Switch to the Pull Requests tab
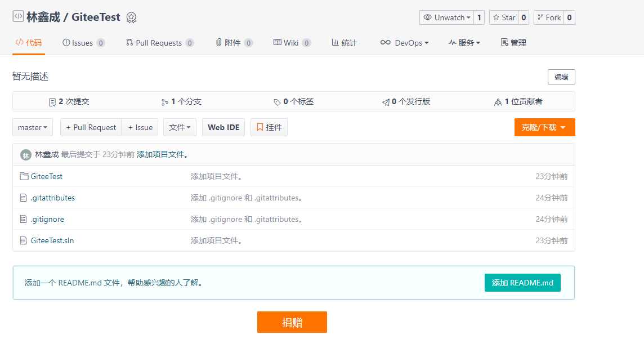Screen dimensions: 644x357 tap(160, 43)
